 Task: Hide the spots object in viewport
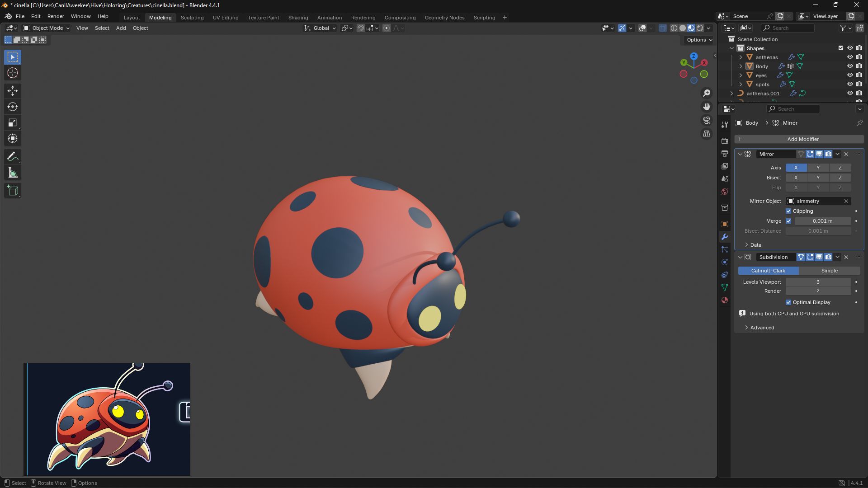tap(850, 84)
